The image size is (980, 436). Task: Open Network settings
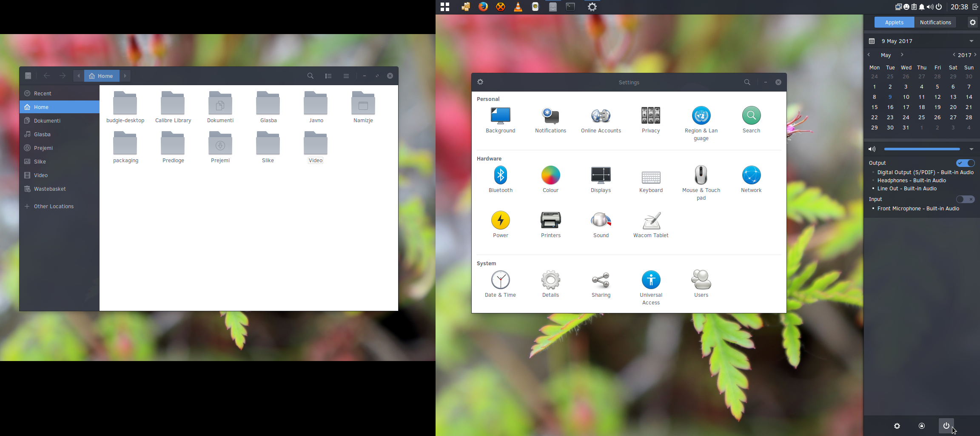751,180
